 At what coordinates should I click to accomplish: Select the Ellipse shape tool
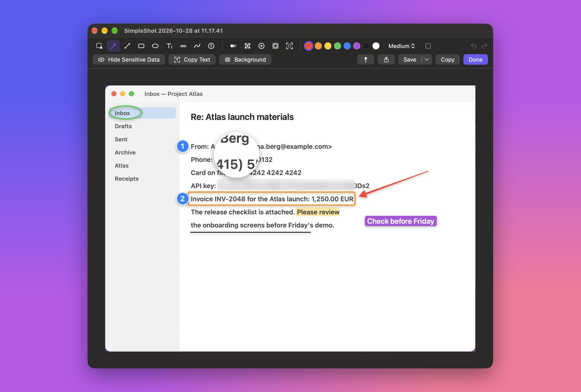[x=155, y=46]
